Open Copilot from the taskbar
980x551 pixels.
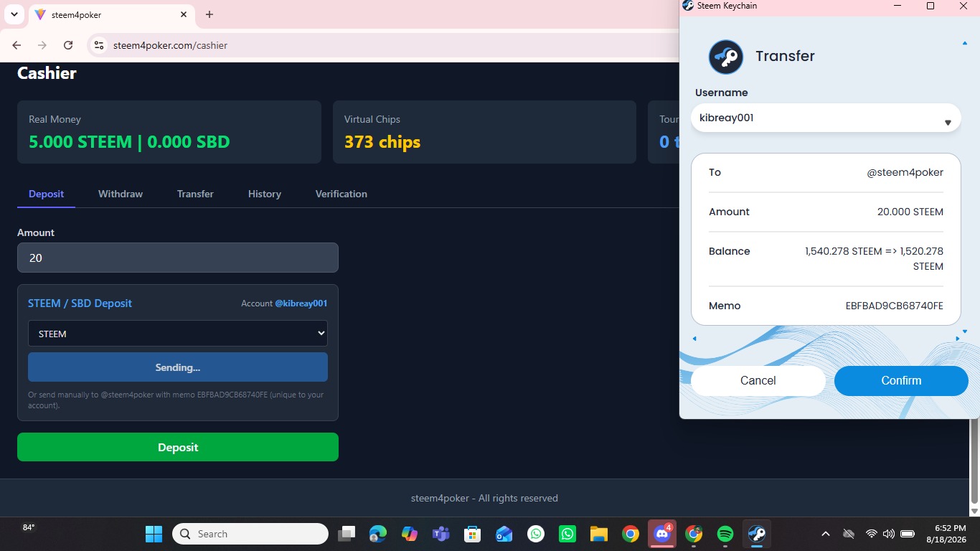point(410,534)
